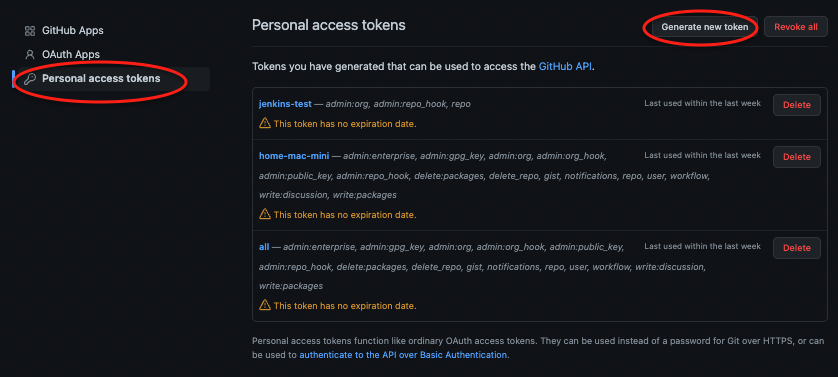Open the token link named all

coord(264,247)
